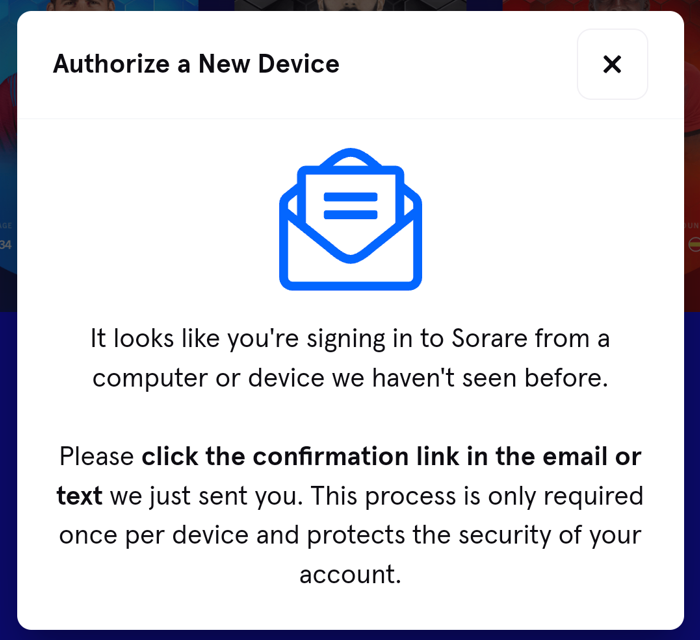Close the Authorize a New Device dialog
Screen dimensions: 700x640
(612, 64)
